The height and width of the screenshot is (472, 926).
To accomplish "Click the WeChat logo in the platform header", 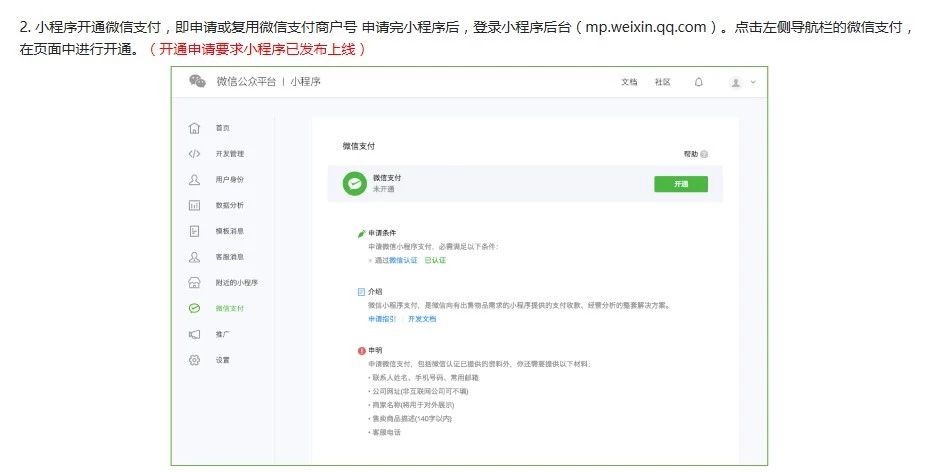I will click(x=197, y=82).
